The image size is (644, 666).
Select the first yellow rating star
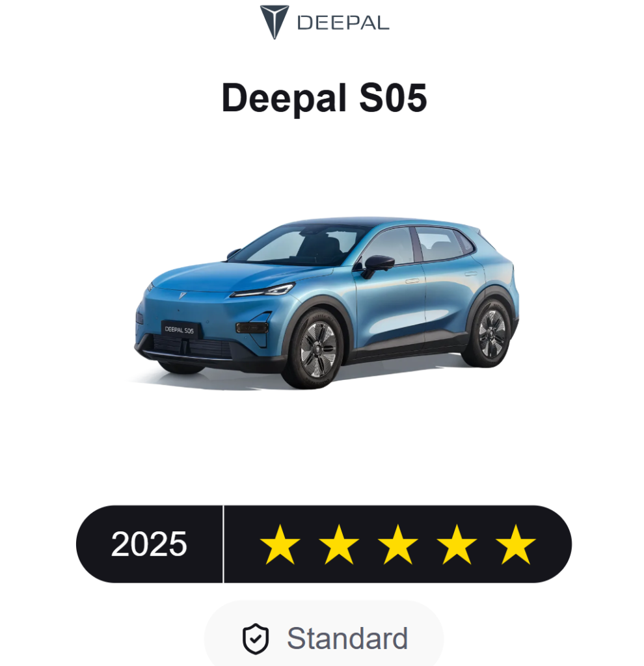tap(280, 544)
